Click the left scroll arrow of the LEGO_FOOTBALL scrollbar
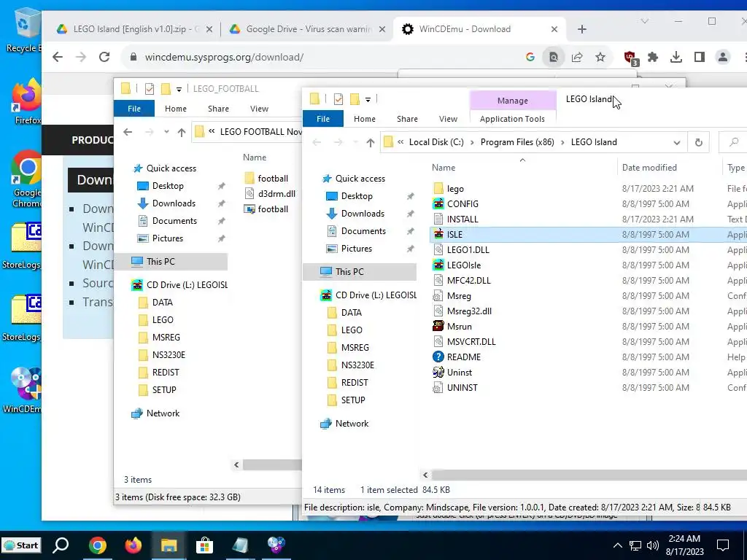 tap(236, 464)
